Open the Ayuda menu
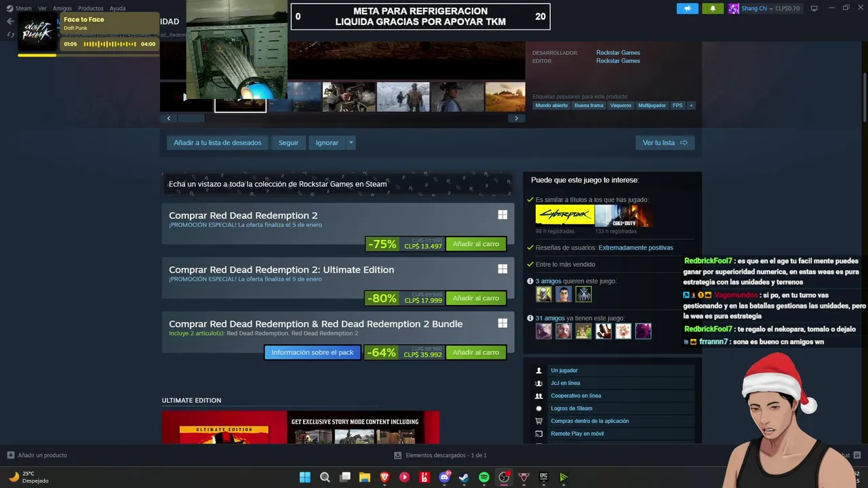This screenshot has height=488, width=868. (x=117, y=8)
